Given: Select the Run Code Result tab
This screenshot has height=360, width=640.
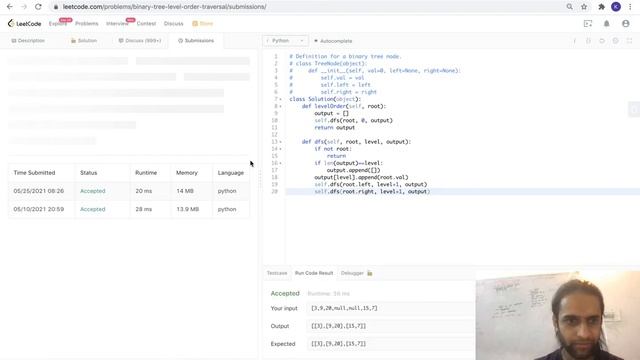Looking at the screenshot, I should pyautogui.click(x=314, y=273).
